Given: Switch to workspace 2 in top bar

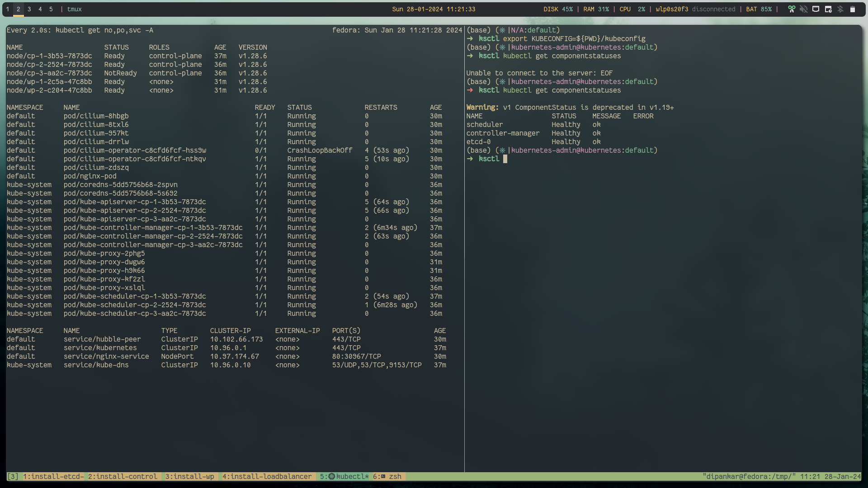Looking at the screenshot, I should click(x=19, y=9).
